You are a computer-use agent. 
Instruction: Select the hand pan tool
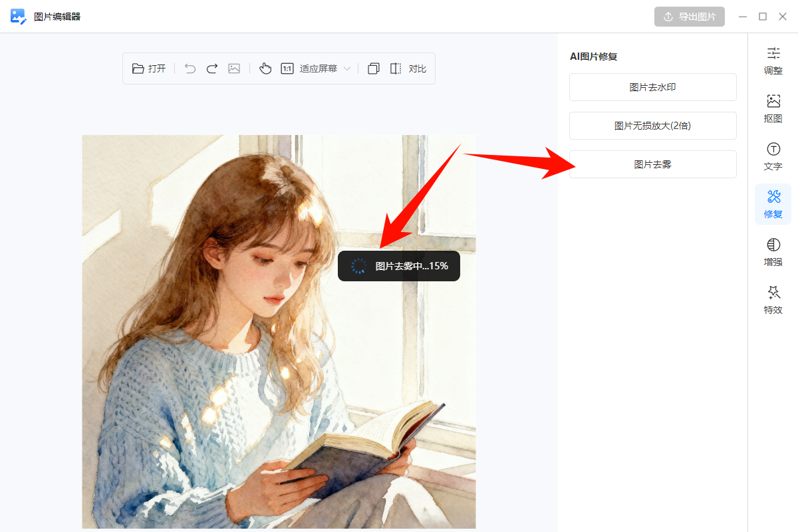coord(265,68)
